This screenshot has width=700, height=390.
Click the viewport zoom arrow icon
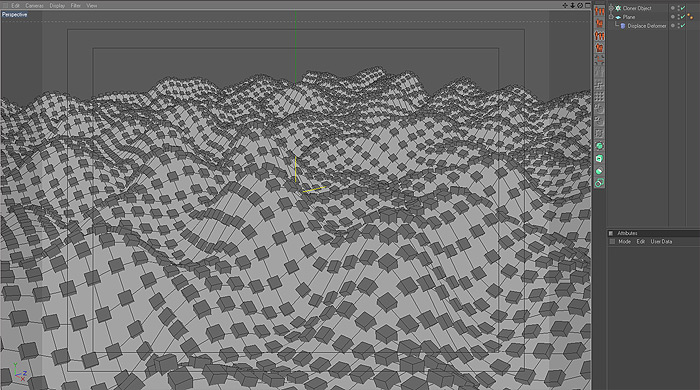(x=572, y=5)
